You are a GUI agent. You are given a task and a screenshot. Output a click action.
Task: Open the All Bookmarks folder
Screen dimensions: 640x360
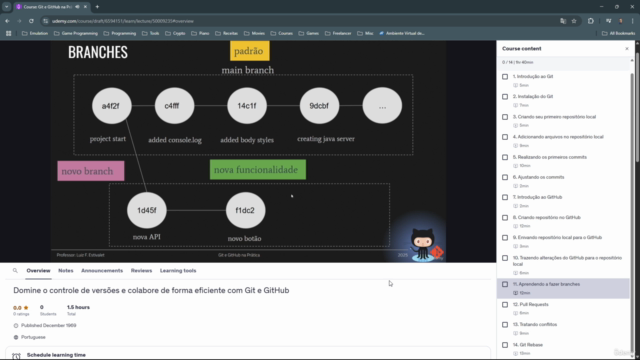tap(619, 33)
